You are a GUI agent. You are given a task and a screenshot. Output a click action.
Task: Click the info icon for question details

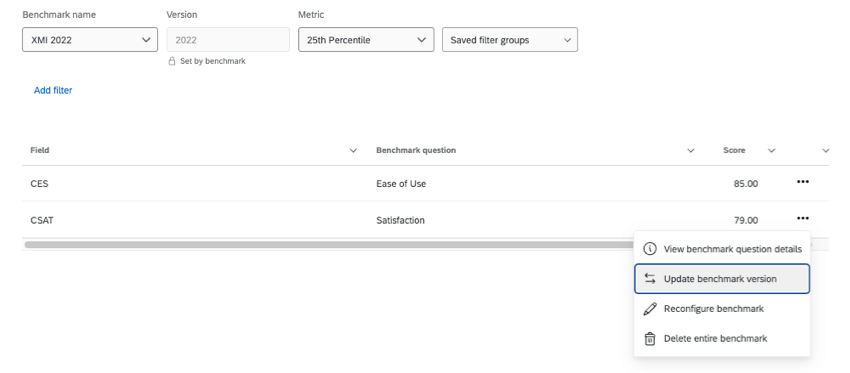coord(649,249)
